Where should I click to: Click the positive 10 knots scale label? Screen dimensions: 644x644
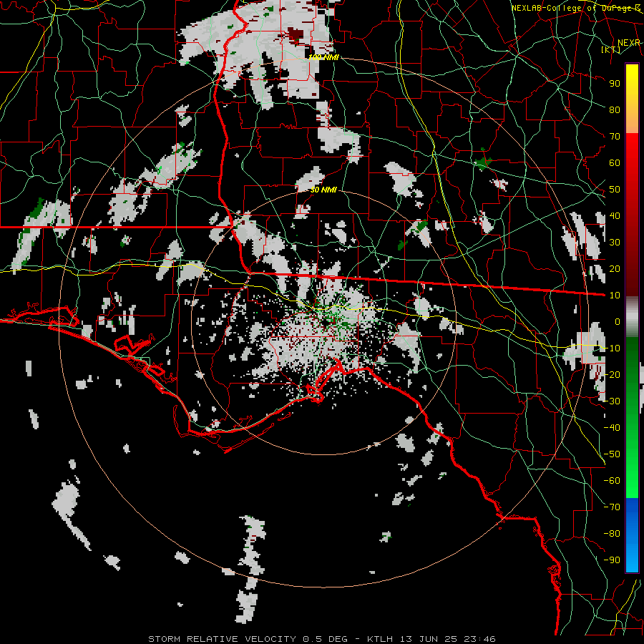(x=615, y=296)
